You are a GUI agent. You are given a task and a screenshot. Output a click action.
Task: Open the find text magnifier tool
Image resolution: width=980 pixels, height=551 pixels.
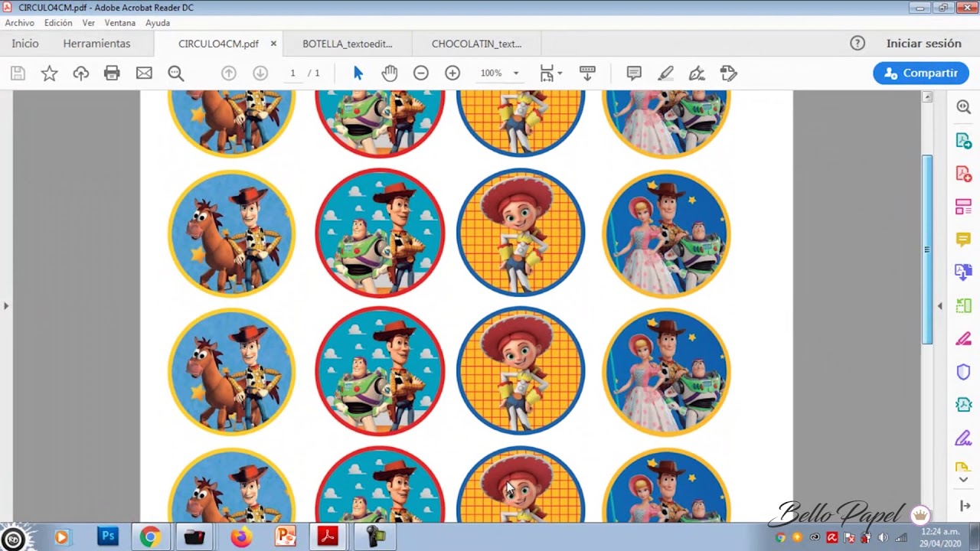(175, 73)
